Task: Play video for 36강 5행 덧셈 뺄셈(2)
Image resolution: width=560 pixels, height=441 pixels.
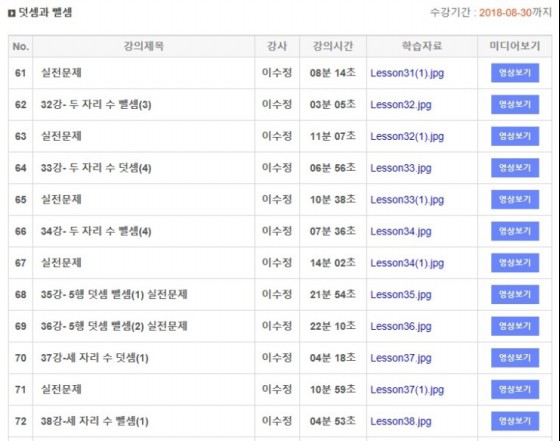Action: coord(515,326)
